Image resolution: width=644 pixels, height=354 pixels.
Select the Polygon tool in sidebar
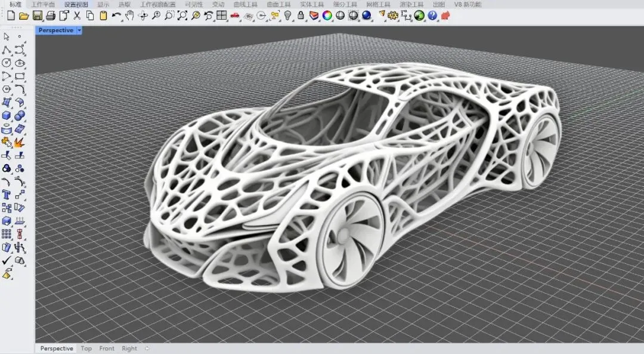[7, 89]
